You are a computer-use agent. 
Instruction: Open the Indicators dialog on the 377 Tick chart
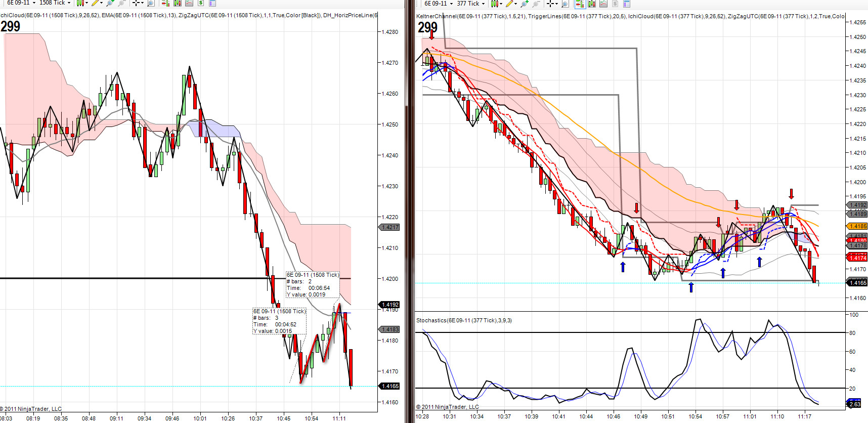603,4
